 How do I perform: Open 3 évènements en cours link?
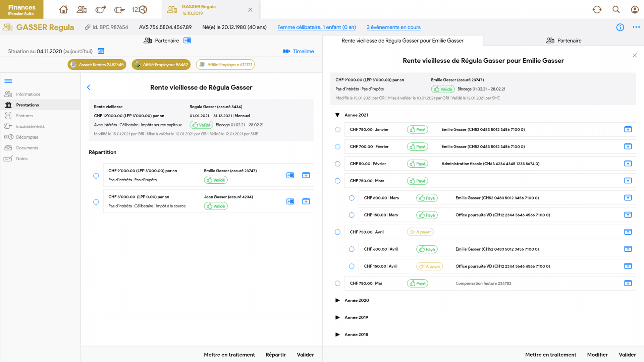pyautogui.click(x=393, y=27)
